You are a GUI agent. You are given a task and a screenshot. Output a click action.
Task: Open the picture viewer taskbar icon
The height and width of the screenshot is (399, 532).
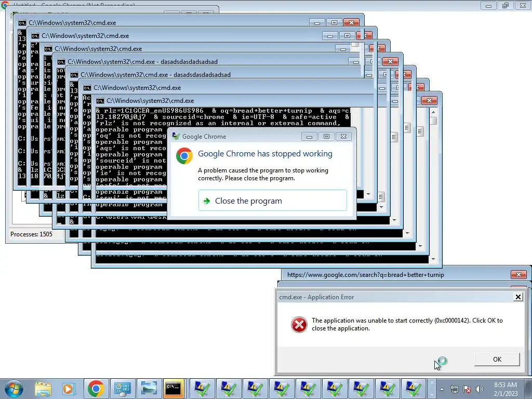(x=149, y=389)
